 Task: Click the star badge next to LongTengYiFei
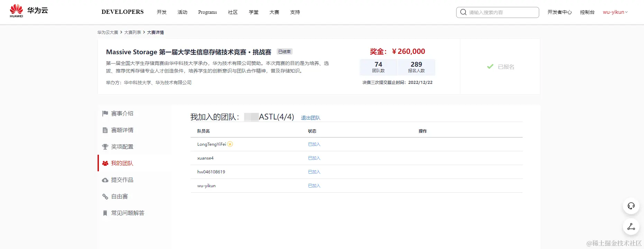230,144
